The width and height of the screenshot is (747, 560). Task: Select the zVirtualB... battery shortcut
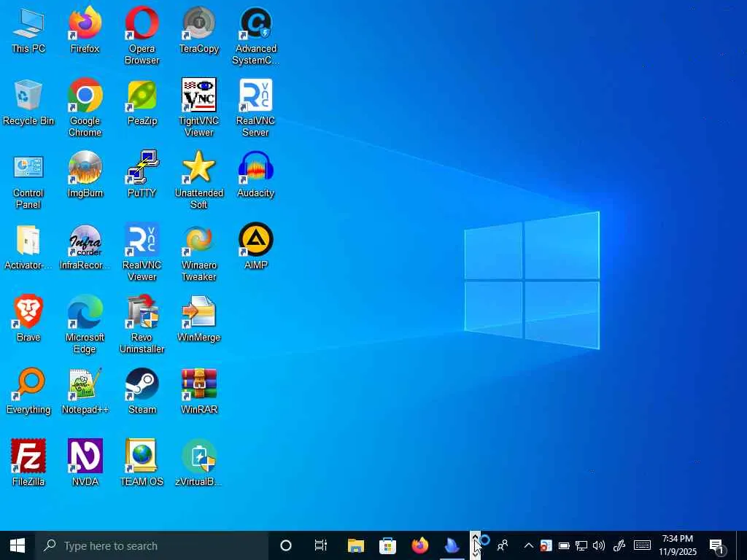(x=198, y=464)
